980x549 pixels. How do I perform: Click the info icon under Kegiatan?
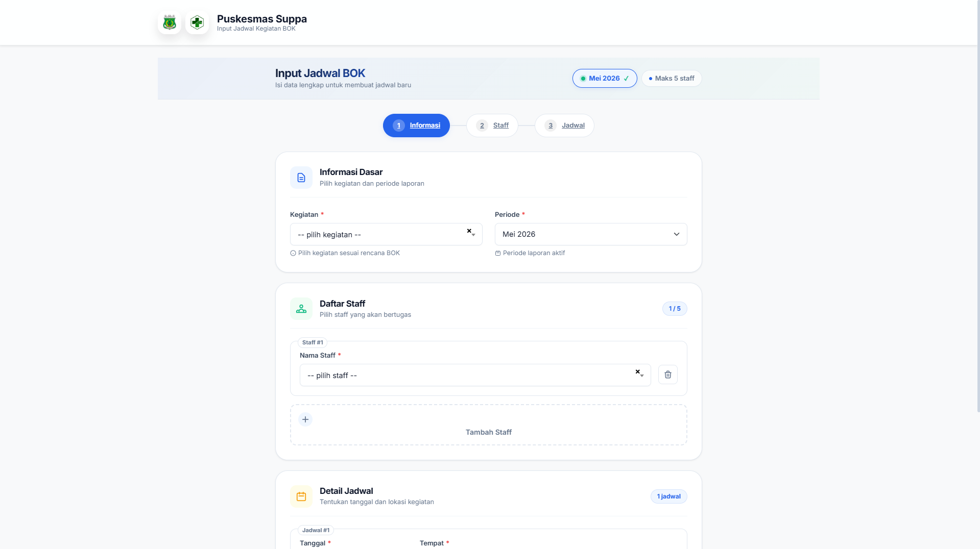(x=293, y=253)
